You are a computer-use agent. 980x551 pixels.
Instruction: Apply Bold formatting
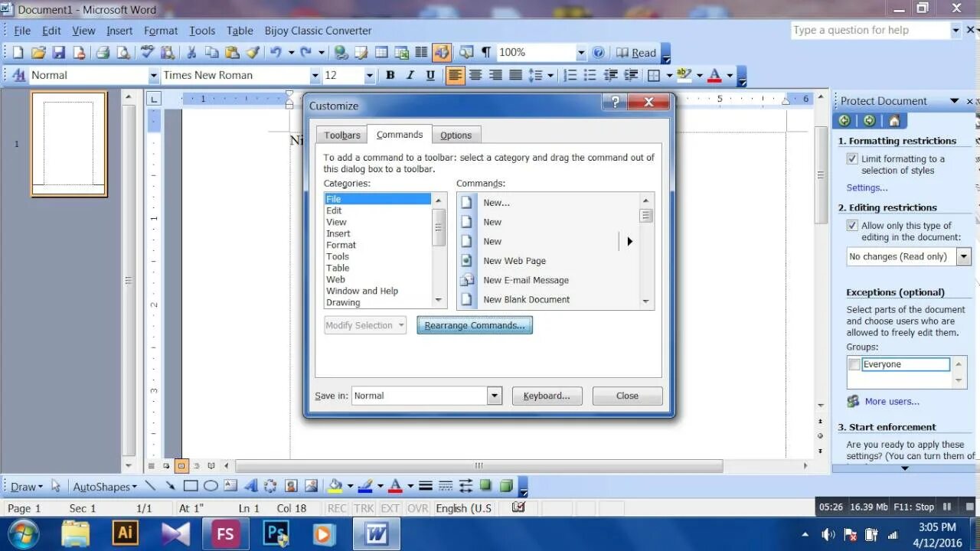coord(390,75)
